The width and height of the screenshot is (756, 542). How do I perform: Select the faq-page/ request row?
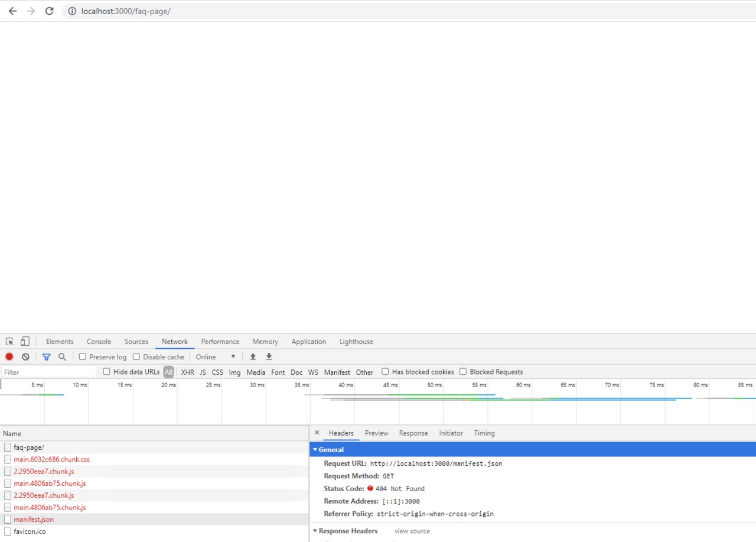[154, 447]
